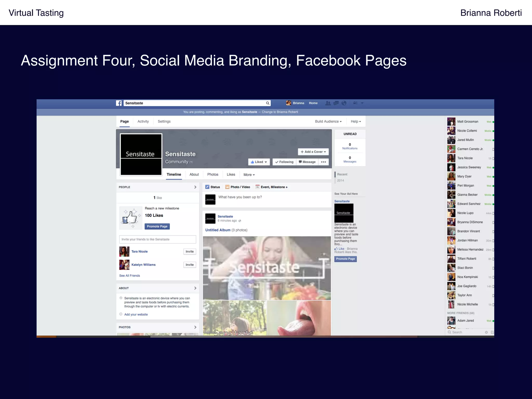This screenshot has width=532, height=399.
Task: Open Build Audience dropdown
Action: pyautogui.click(x=328, y=121)
